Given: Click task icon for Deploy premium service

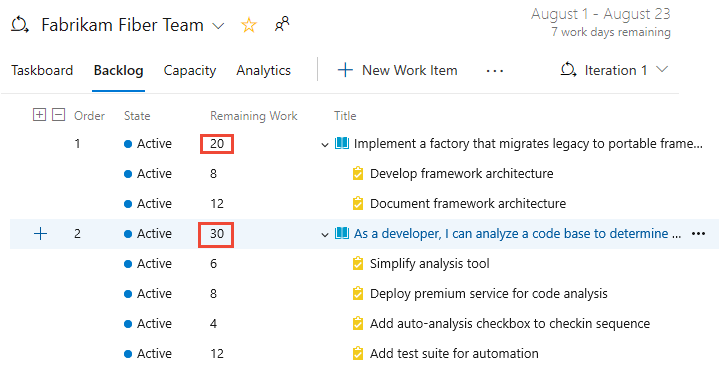Looking at the screenshot, I should click(x=358, y=293).
